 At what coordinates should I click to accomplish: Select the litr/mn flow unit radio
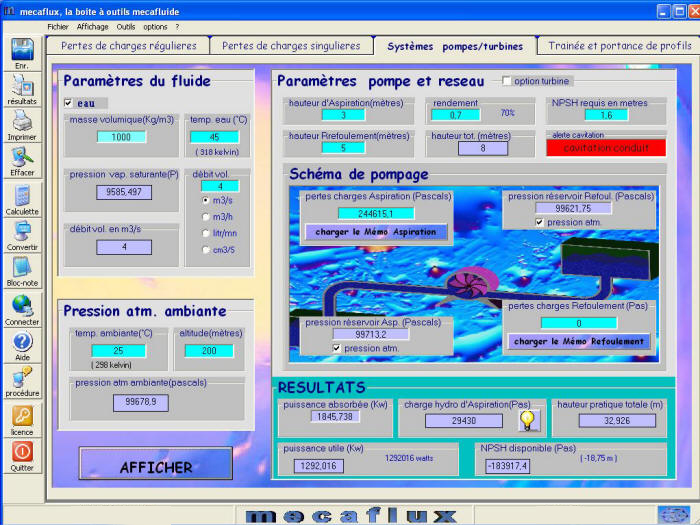205,233
